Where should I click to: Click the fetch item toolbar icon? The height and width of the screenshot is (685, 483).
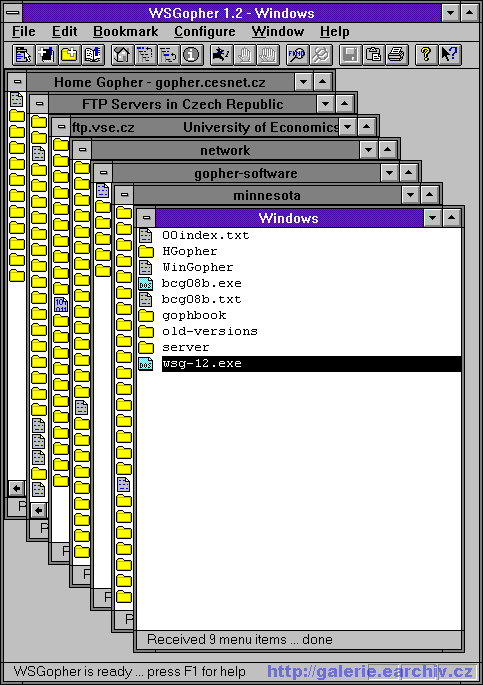[23, 55]
